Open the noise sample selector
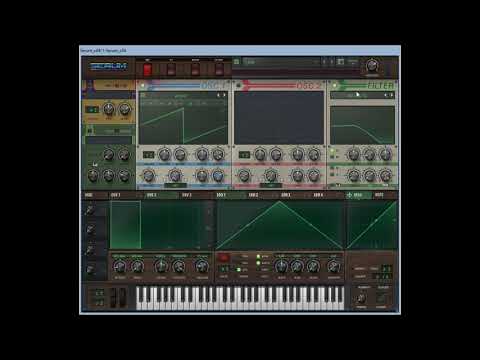Screen dimensions: 480x360 point(109,140)
